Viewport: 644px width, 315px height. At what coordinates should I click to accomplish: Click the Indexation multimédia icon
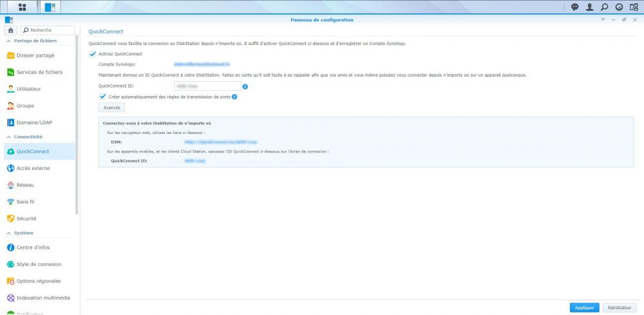[11, 298]
